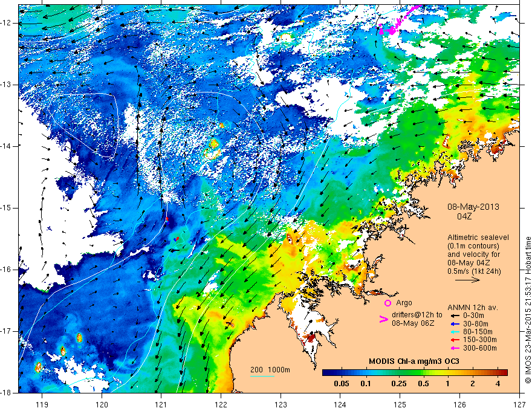Click the red 150-300m arrow legend icon
The width and height of the screenshot is (532, 411).
tap(454, 340)
